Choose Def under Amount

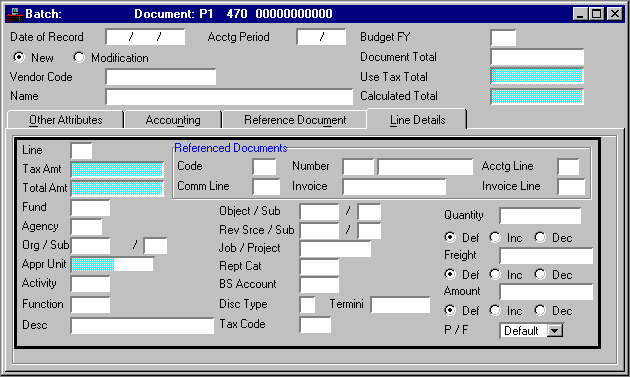click(450, 310)
